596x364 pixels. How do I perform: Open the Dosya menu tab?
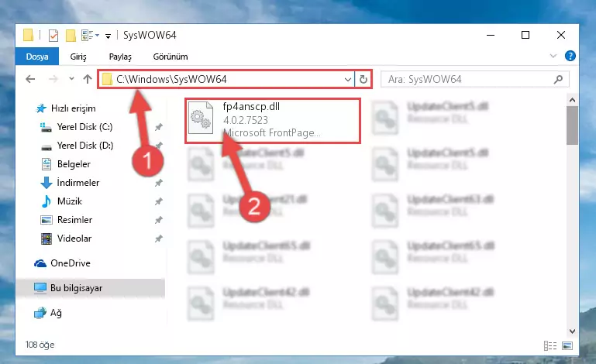[37, 57]
